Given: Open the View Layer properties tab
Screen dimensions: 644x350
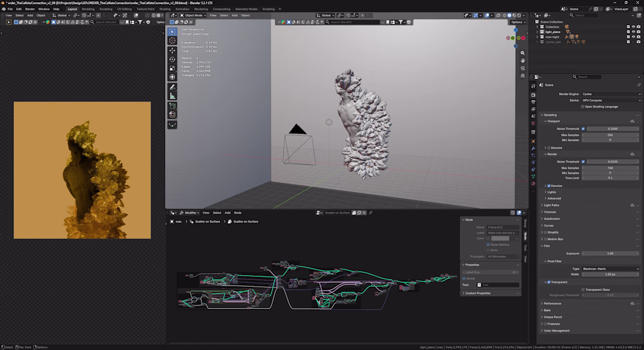Looking at the screenshot, I should click(533, 109).
